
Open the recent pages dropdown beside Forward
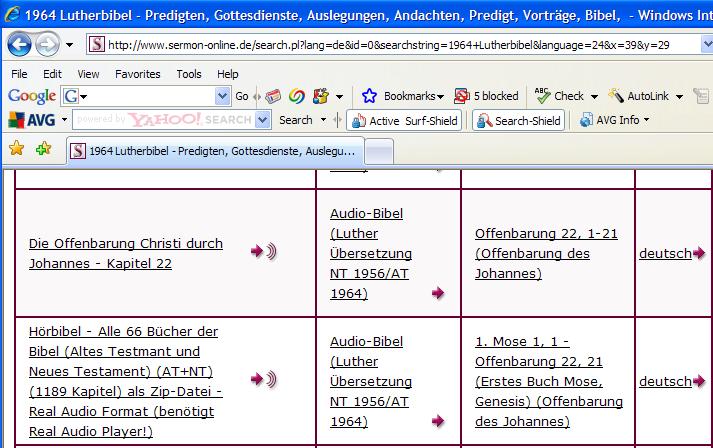pyautogui.click(x=70, y=45)
